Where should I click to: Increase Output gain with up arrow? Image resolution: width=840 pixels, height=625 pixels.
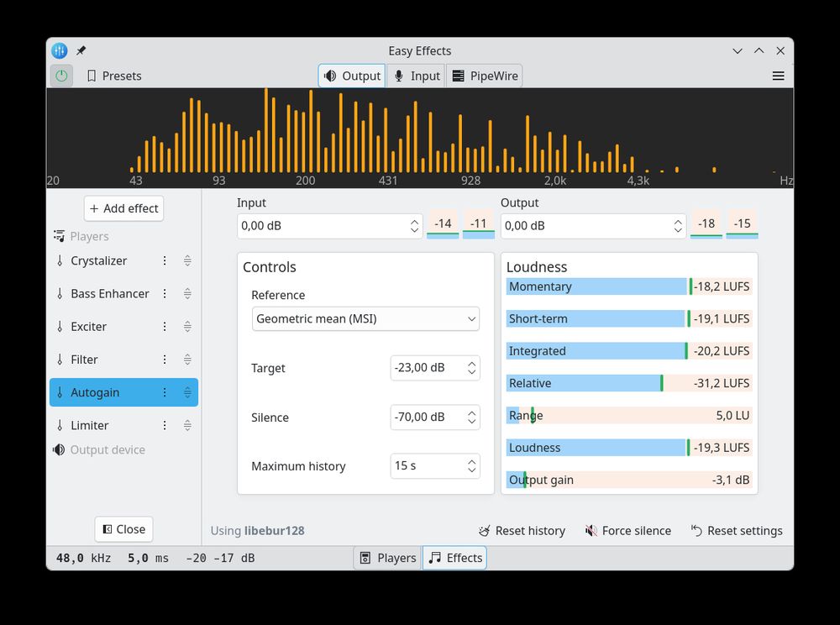[678, 221]
